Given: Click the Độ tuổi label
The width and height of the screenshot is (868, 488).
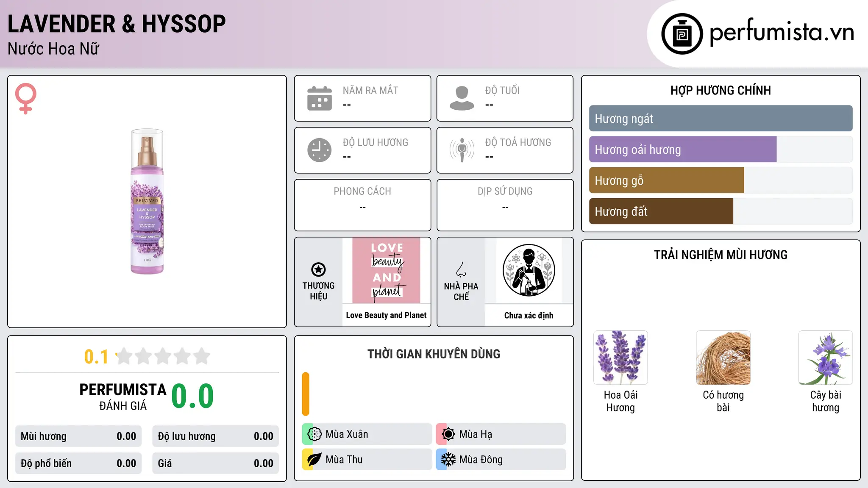Looking at the screenshot, I should pyautogui.click(x=502, y=90).
